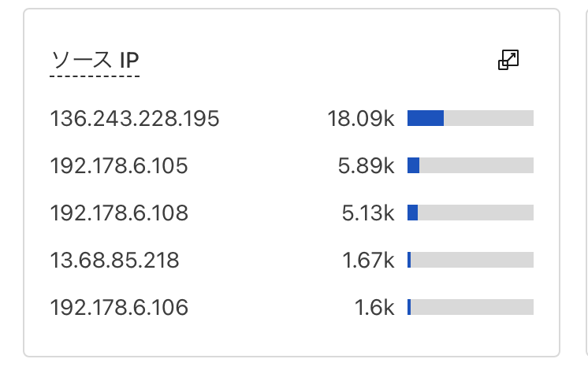Click the bar for 136.243.228.195

tap(471, 118)
